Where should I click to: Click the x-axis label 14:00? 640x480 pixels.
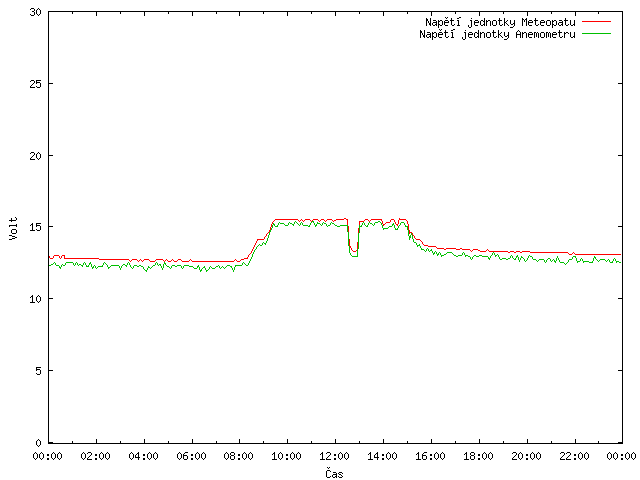click(x=382, y=456)
